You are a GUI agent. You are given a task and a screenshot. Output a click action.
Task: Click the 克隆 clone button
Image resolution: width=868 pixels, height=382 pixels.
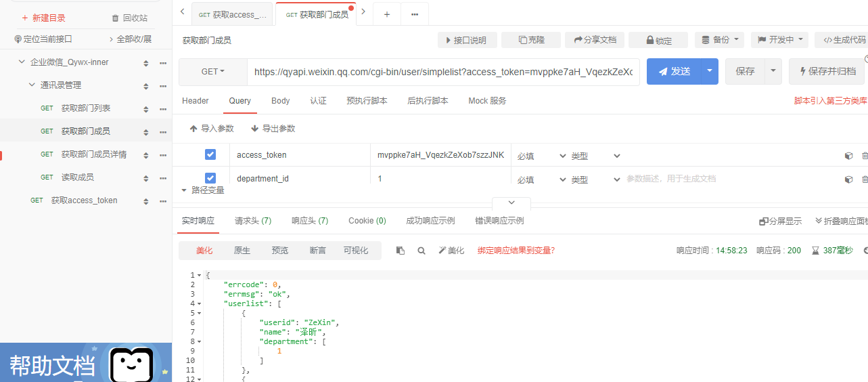(531, 40)
